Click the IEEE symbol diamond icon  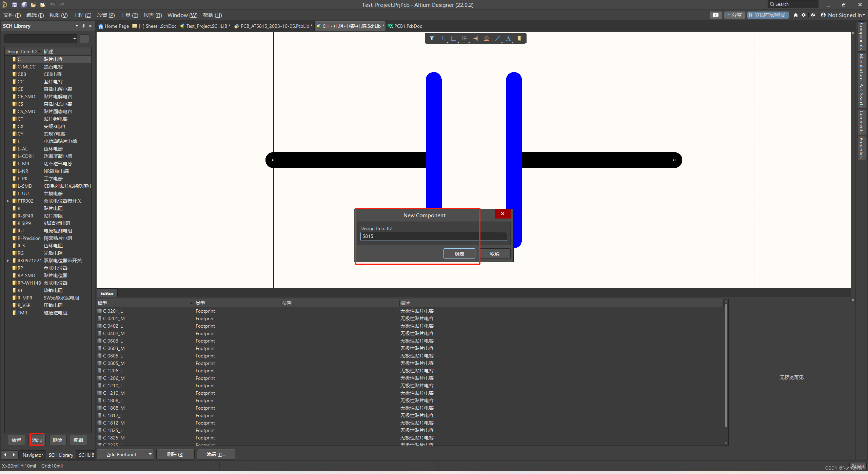point(486,38)
